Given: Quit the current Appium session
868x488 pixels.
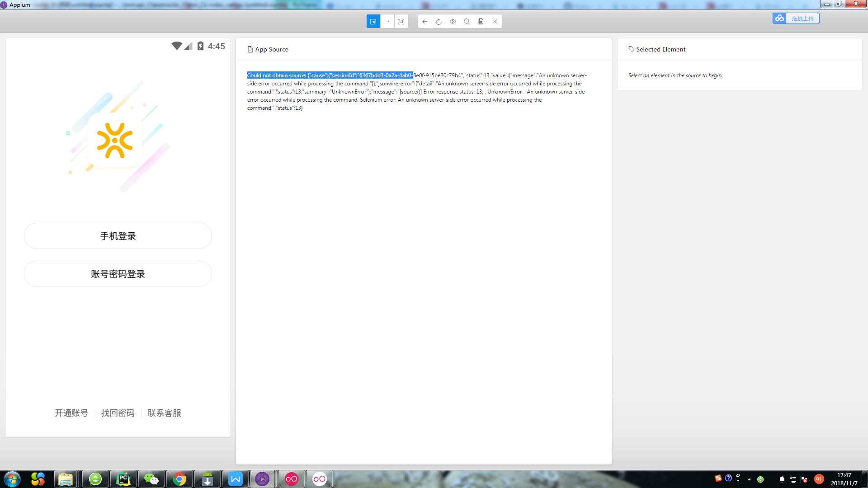Looking at the screenshot, I should pyautogui.click(x=495, y=21).
